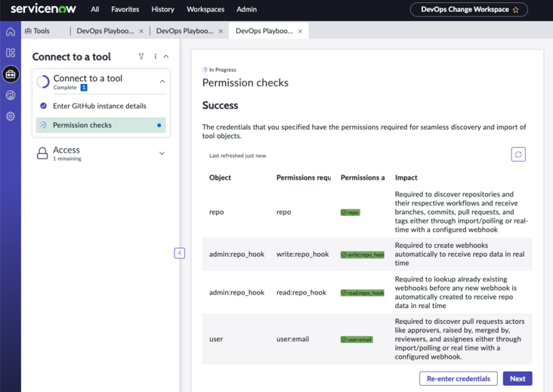The height and width of the screenshot is (392, 553).
Task: Click the In Progress status label
Action: [222, 69]
